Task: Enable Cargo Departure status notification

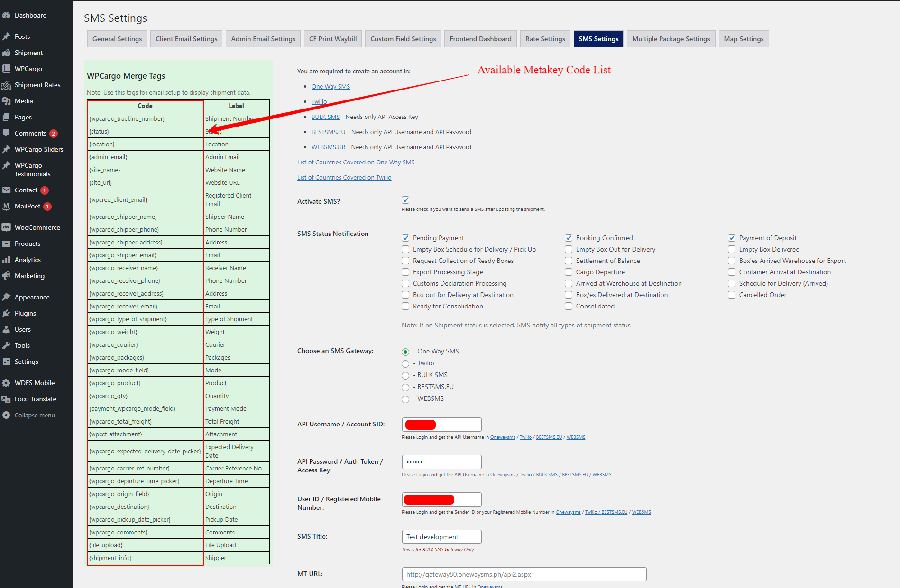Action: point(569,272)
